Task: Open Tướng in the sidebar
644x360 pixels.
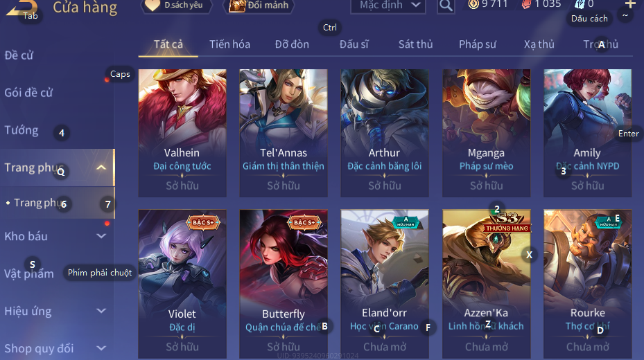Action: pos(21,130)
